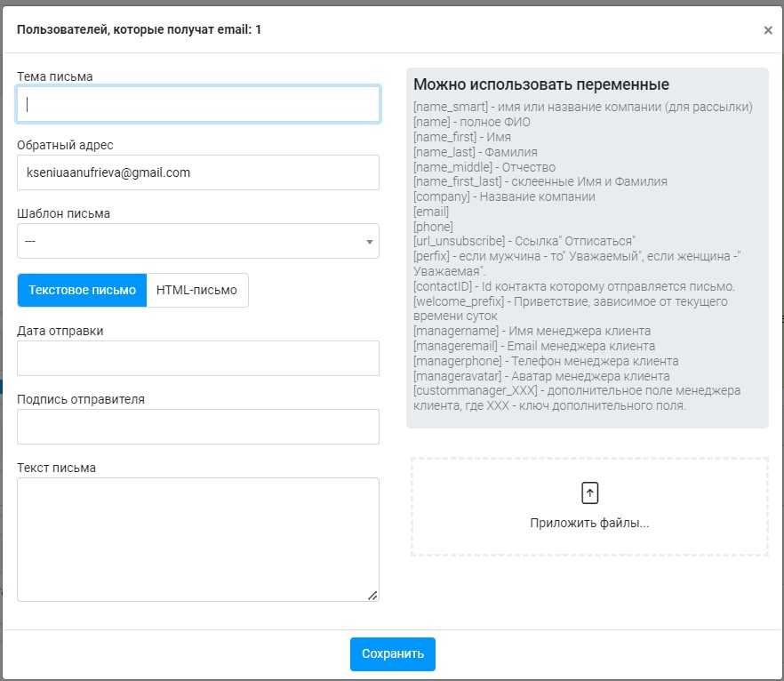Click the Можно использовать переменные heading
This screenshot has width=784, height=681.
click(541, 84)
